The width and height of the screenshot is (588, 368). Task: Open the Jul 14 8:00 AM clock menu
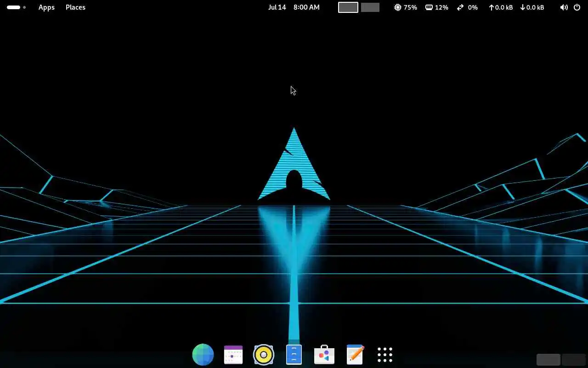(294, 7)
